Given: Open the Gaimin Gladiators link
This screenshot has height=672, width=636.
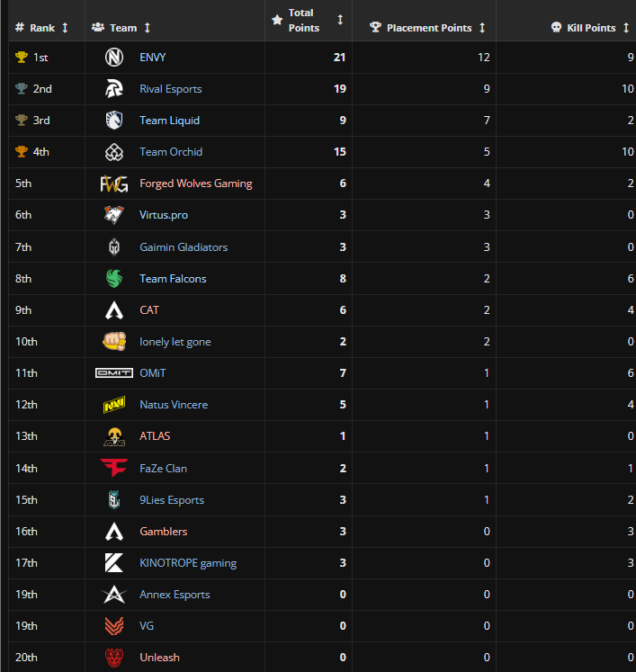Looking at the screenshot, I should coord(184,247).
